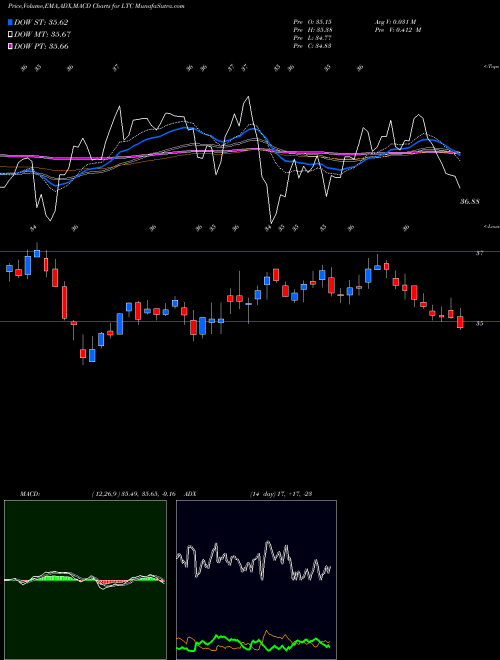Click the 'Pre V: 0.412 M' volume text
The height and width of the screenshot is (660, 500).
[398, 30]
